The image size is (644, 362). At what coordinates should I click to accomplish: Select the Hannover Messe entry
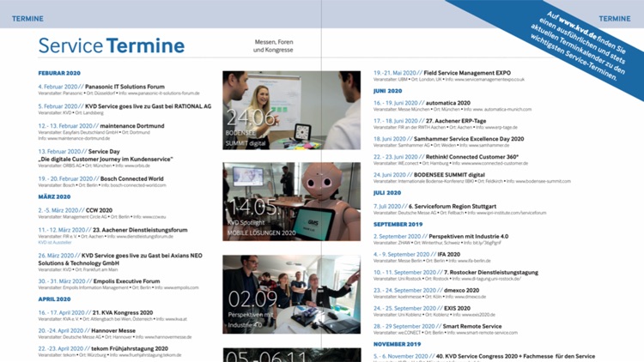tap(115, 334)
